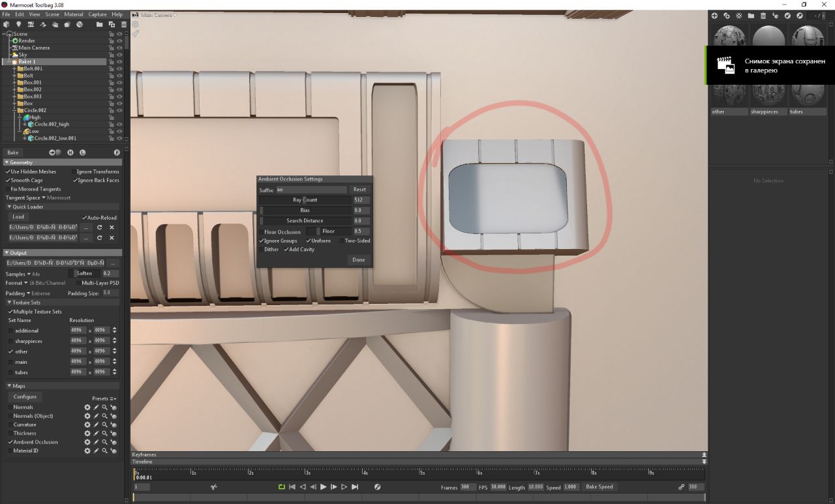Open the Scene menu
The image size is (835, 504).
[x=52, y=14]
